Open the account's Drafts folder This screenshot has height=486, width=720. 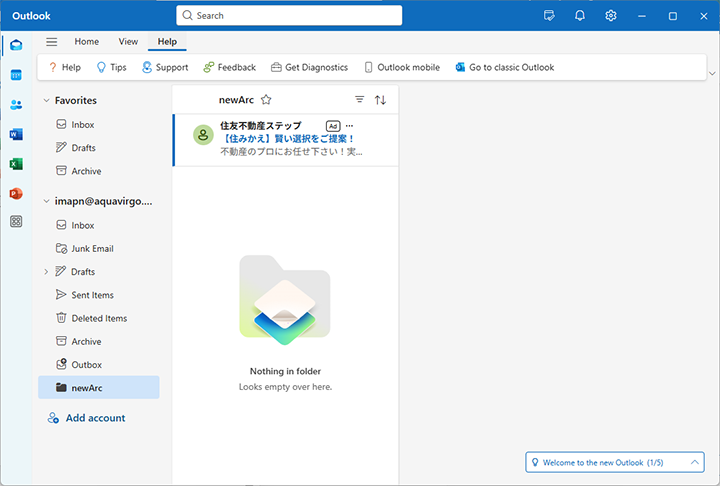click(99, 271)
